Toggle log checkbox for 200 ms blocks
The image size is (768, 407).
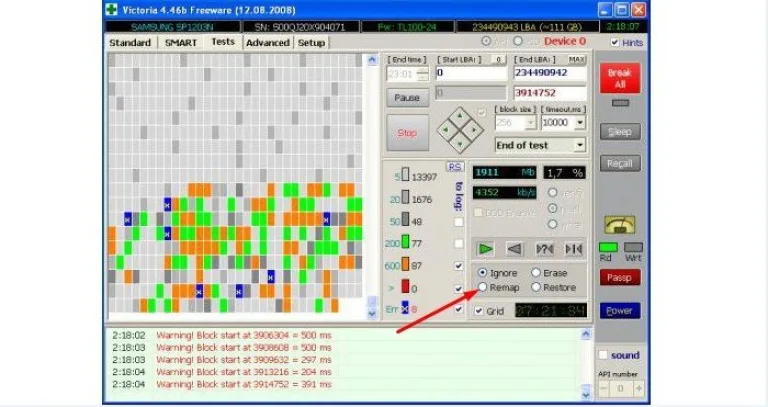coord(458,243)
